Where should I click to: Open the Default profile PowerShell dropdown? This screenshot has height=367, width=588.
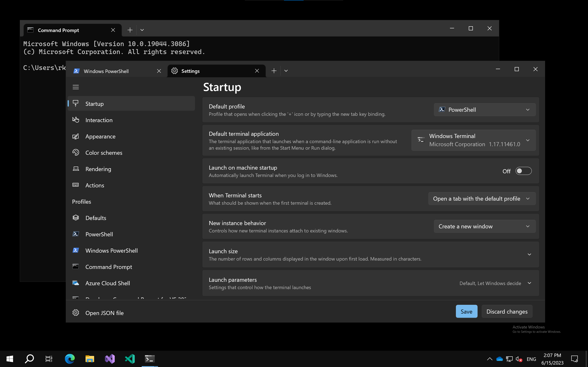[484, 110]
